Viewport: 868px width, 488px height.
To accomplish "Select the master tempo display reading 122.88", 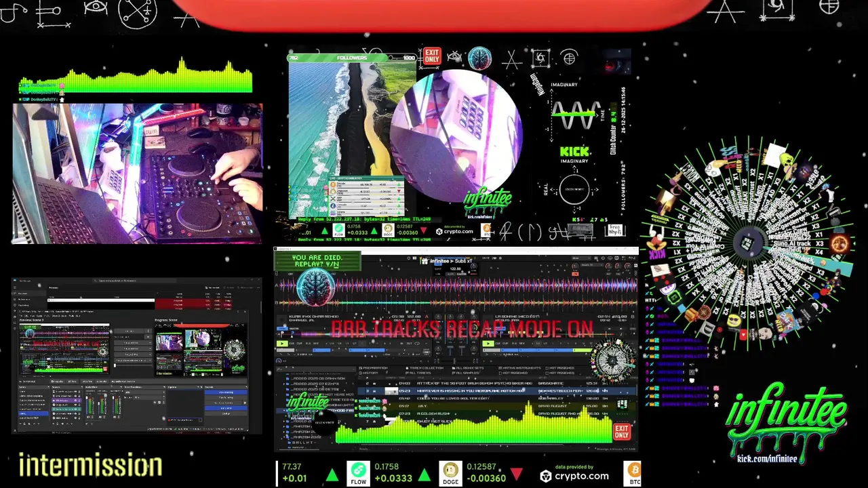I will tap(456, 269).
